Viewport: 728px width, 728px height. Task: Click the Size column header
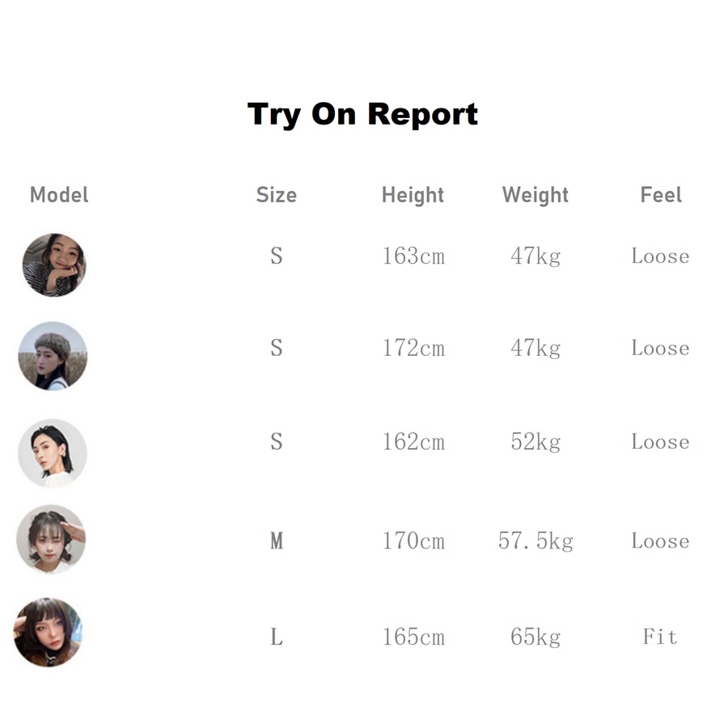tap(276, 195)
